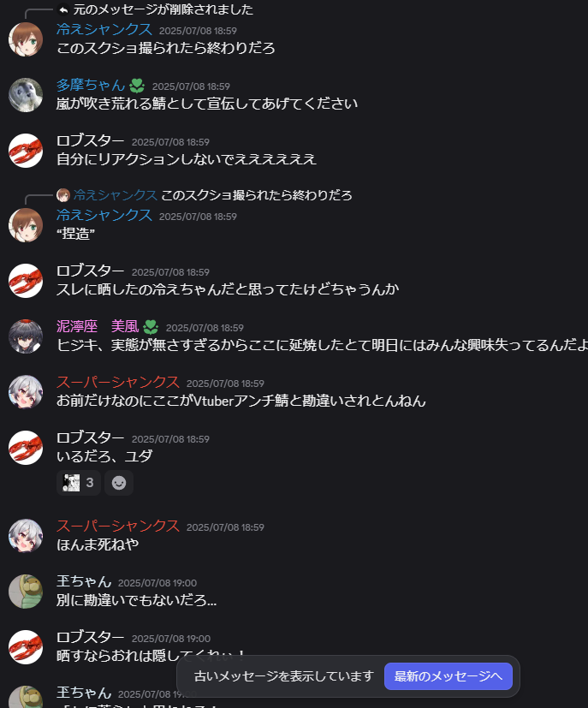Click ロブスター lobster avatar beside 自分にリアクション message

coord(26,151)
